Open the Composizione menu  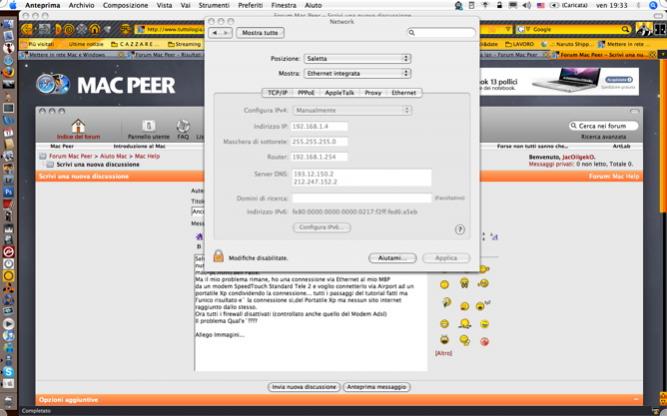125,6
